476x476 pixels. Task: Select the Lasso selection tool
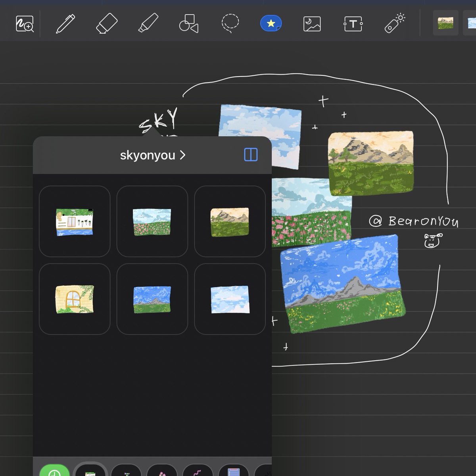pos(230,23)
